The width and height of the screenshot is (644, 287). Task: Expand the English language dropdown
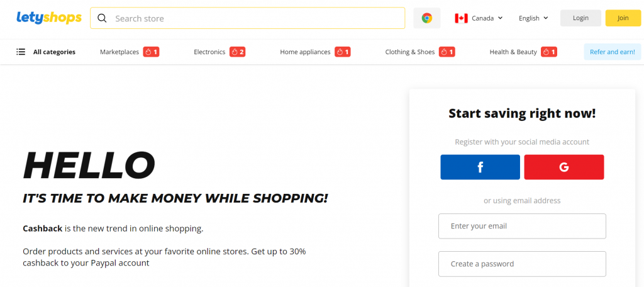pos(533,18)
